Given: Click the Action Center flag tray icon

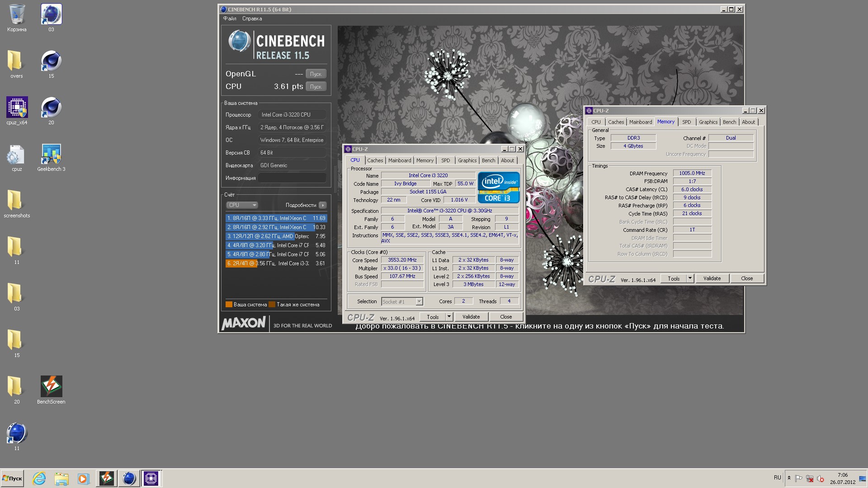Looking at the screenshot, I should 799,479.
